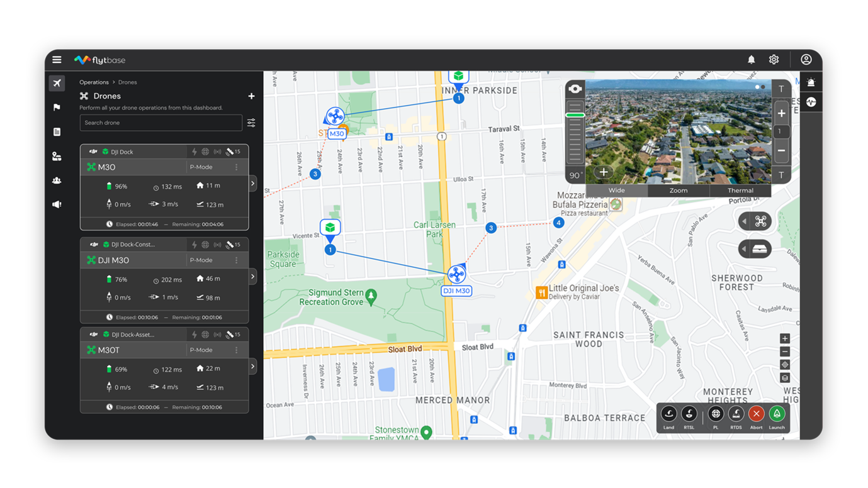Recenter the map using the target icon
This screenshot has height=488, width=868.
pos(785,365)
